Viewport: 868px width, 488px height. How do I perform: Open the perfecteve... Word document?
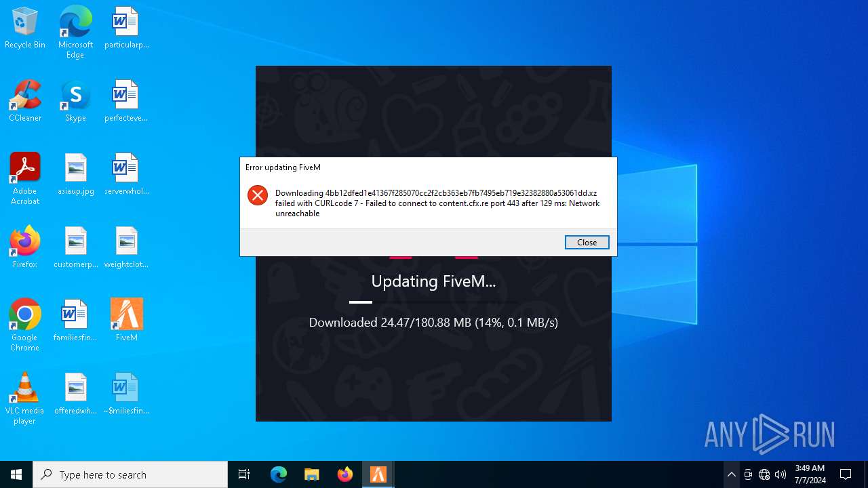click(x=126, y=102)
